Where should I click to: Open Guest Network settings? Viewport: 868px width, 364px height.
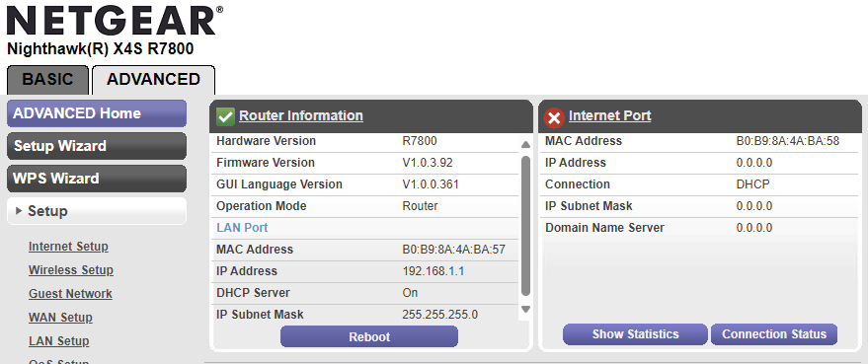click(x=70, y=294)
